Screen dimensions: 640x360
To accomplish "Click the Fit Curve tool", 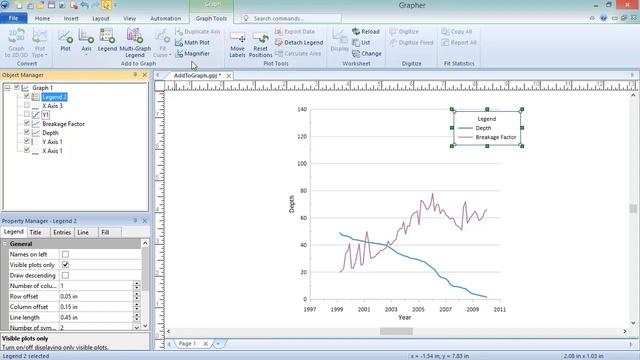I will pyautogui.click(x=162, y=43).
